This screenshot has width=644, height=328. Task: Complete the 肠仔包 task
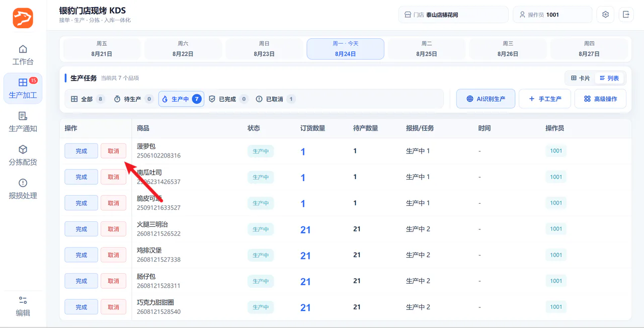click(x=81, y=281)
